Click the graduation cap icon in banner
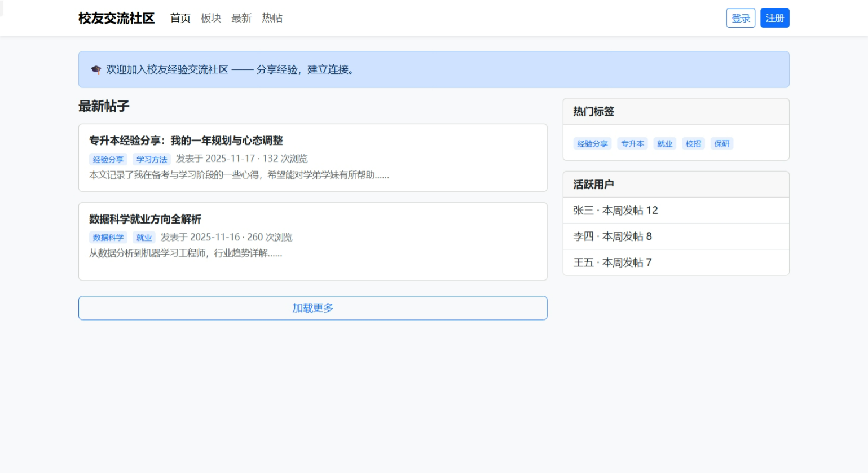 96,70
